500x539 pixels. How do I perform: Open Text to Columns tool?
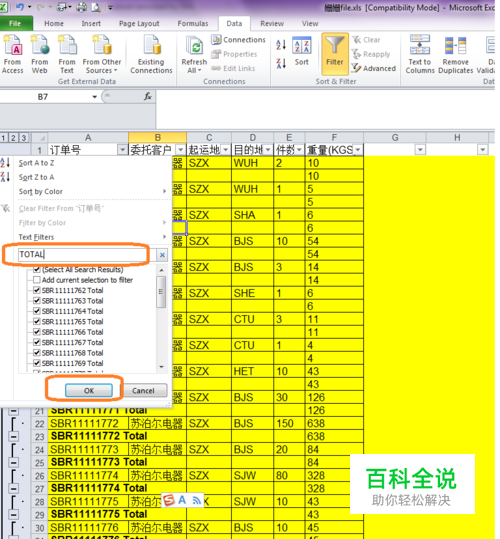click(x=420, y=54)
